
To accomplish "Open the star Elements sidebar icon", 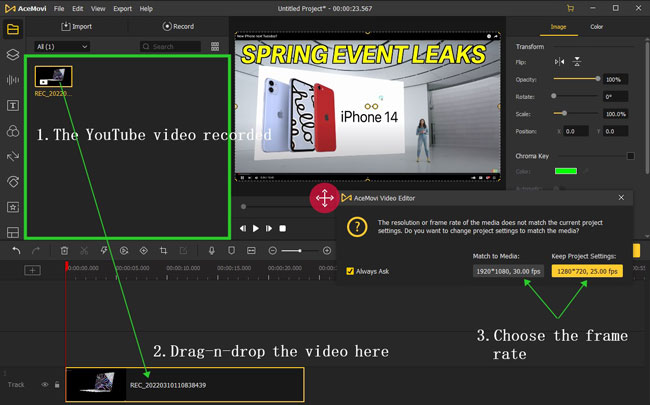I will (13, 207).
